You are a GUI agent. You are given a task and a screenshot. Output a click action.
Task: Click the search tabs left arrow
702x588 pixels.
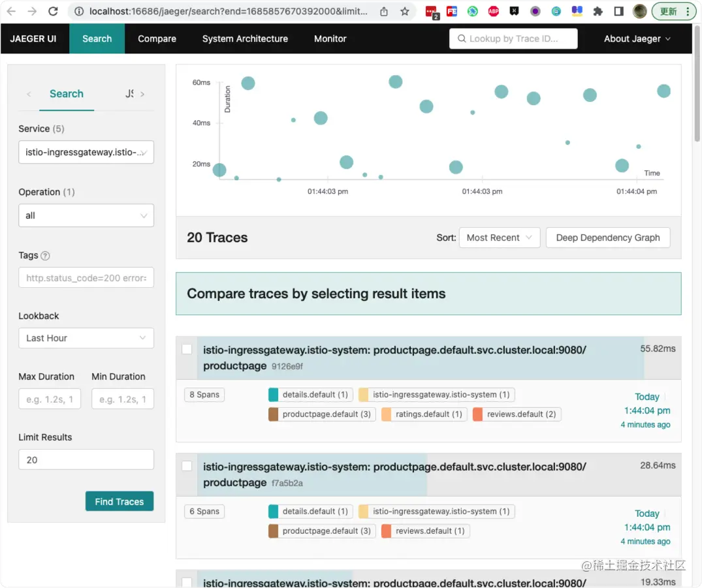point(29,94)
